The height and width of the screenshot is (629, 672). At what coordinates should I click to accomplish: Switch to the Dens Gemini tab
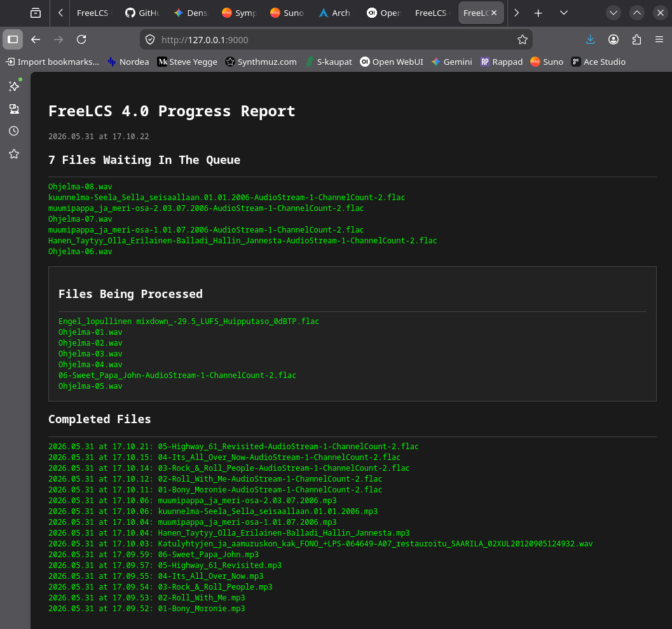coord(191,13)
